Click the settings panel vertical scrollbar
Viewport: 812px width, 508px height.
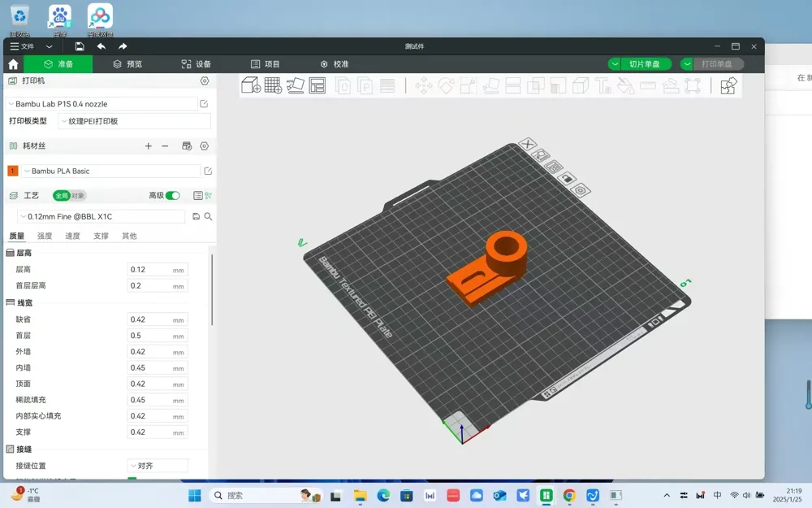tap(212, 289)
